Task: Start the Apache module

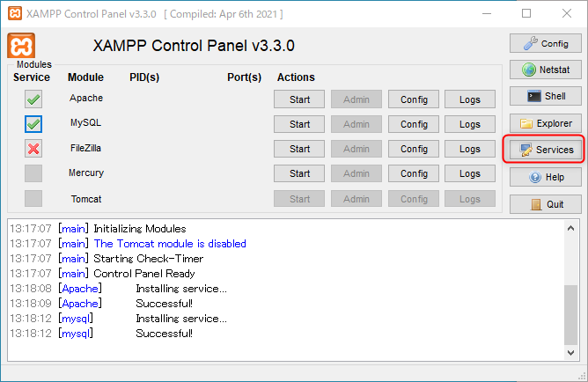Action: point(299,99)
